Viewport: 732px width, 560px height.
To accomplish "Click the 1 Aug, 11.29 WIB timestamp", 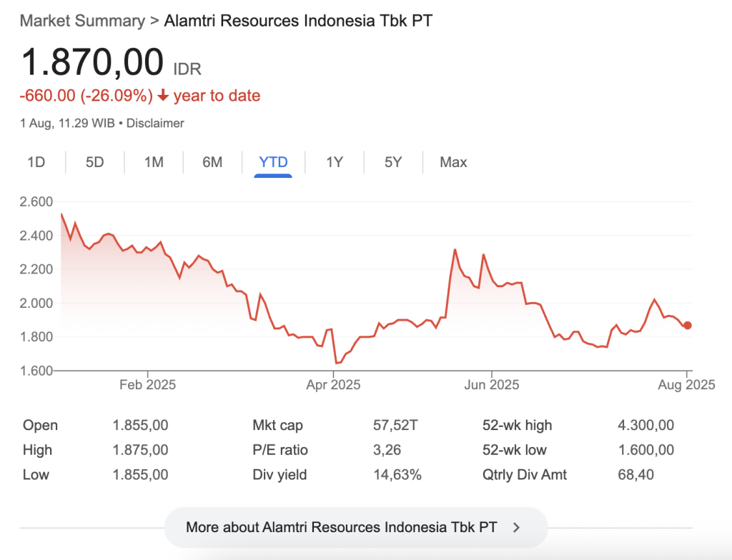I will pos(67,123).
